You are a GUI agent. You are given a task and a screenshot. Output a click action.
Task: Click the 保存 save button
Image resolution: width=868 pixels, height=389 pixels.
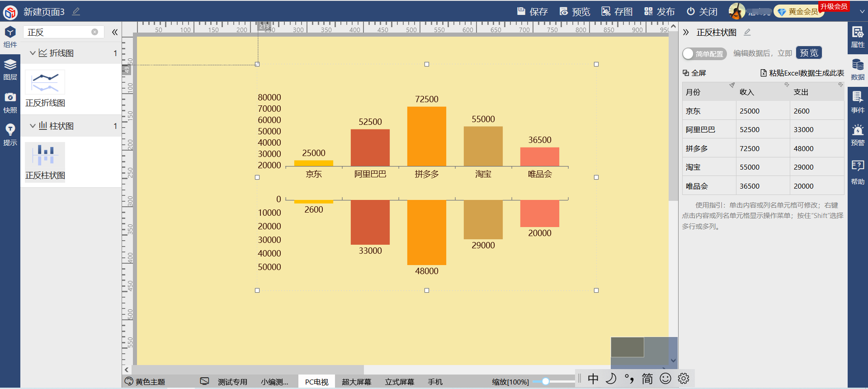[x=533, y=11]
